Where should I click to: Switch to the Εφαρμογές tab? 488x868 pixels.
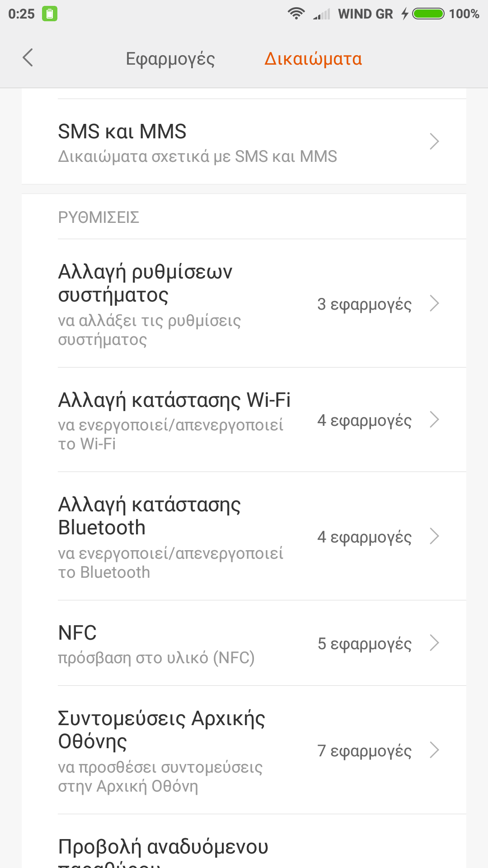coord(170,59)
